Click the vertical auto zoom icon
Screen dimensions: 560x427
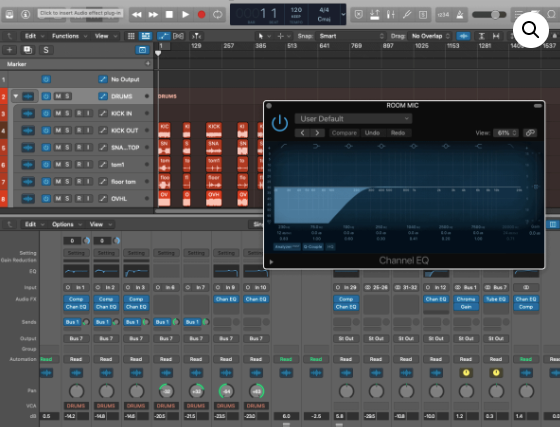click(482, 36)
